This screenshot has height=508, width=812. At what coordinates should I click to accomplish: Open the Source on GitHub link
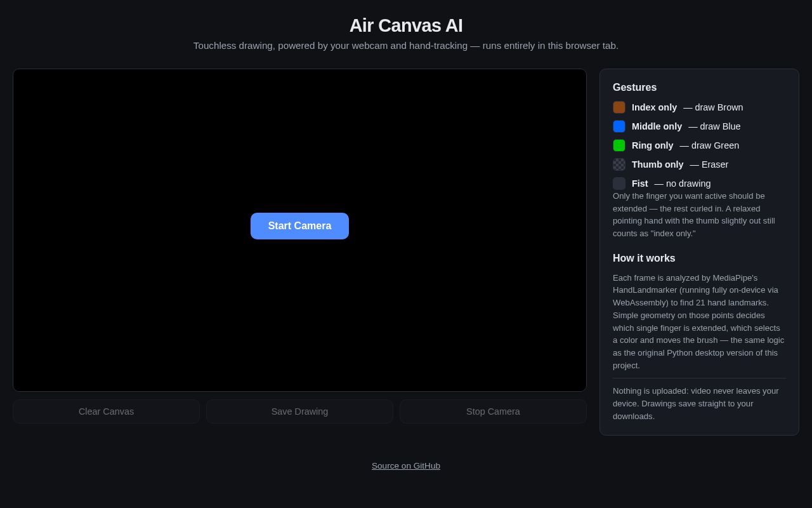coord(406,465)
